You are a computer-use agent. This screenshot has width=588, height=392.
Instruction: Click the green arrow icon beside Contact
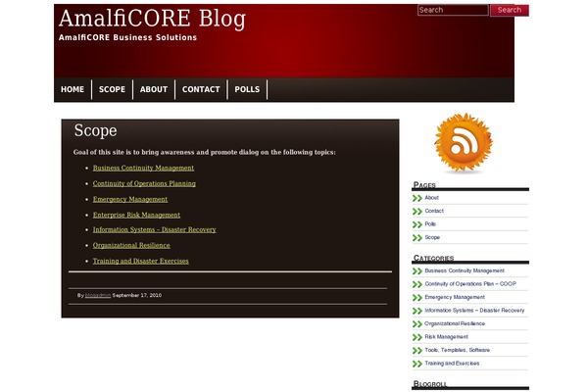[417, 212]
